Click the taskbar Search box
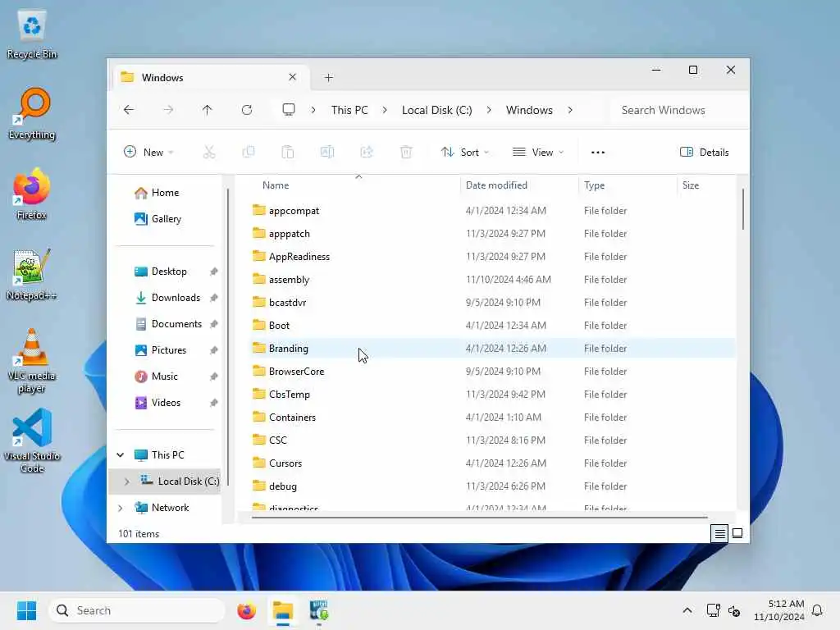This screenshot has width=840, height=630. pos(137,610)
